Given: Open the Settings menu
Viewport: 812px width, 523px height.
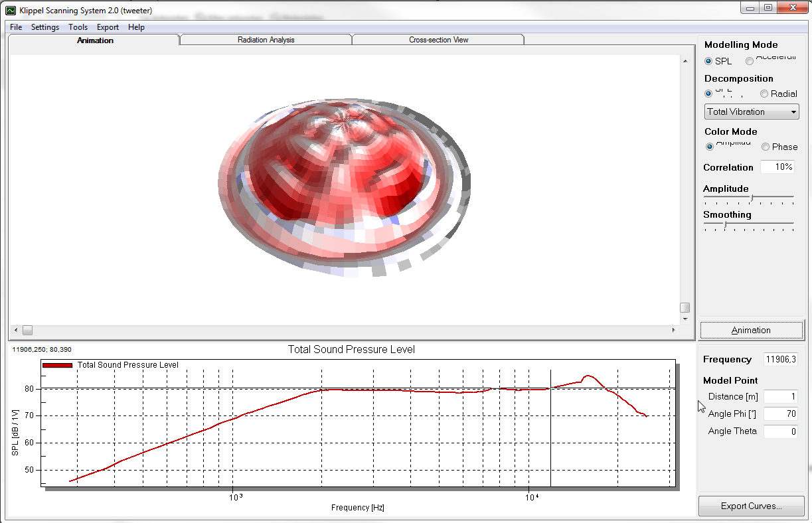Looking at the screenshot, I should [x=45, y=27].
